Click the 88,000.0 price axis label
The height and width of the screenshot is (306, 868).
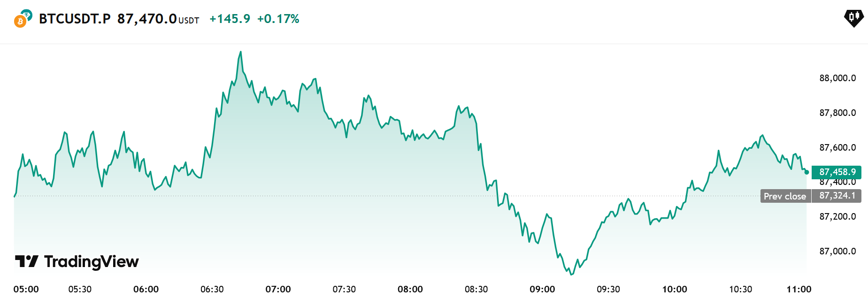click(x=837, y=78)
